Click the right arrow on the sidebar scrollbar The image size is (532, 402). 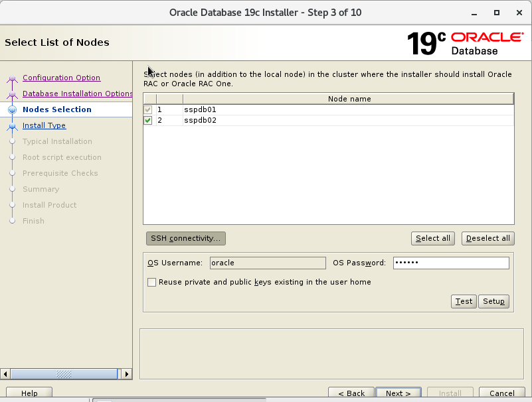(126, 373)
